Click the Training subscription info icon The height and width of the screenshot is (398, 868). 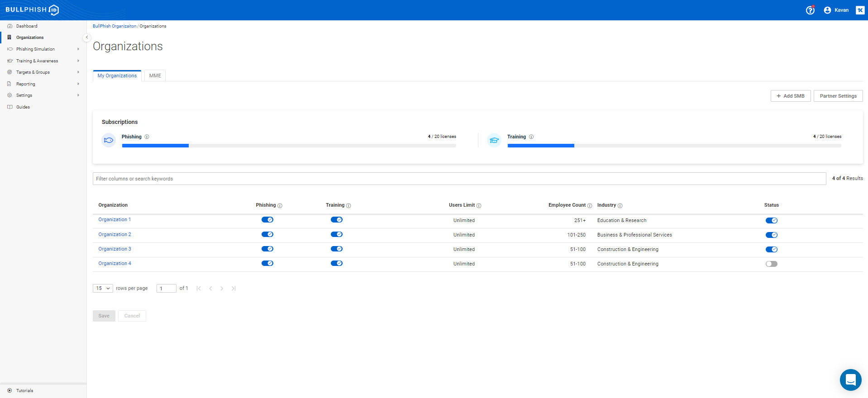tap(531, 137)
